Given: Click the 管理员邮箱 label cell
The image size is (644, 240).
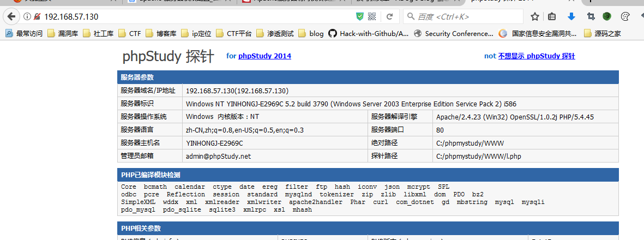Looking at the screenshot, I should click(149, 156).
